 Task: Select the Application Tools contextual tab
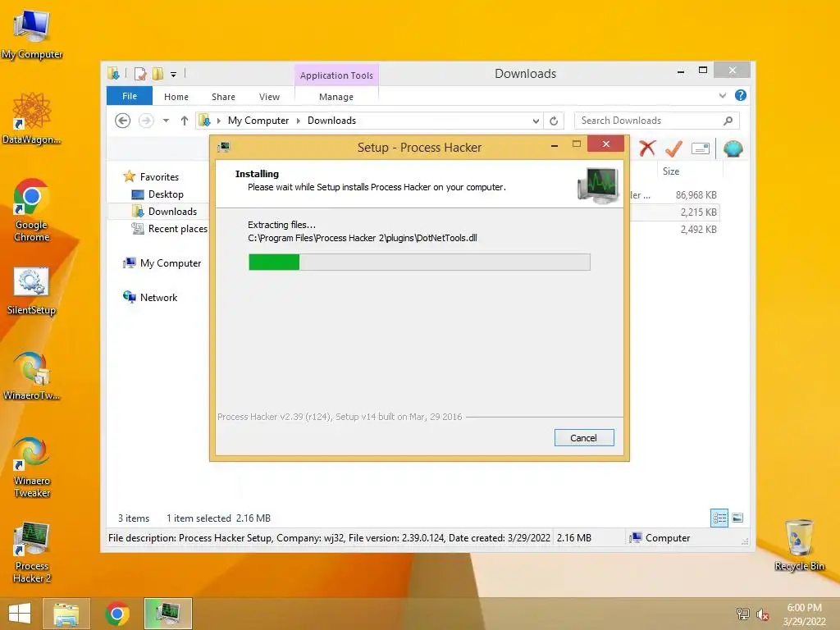pyautogui.click(x=336, y=75)
